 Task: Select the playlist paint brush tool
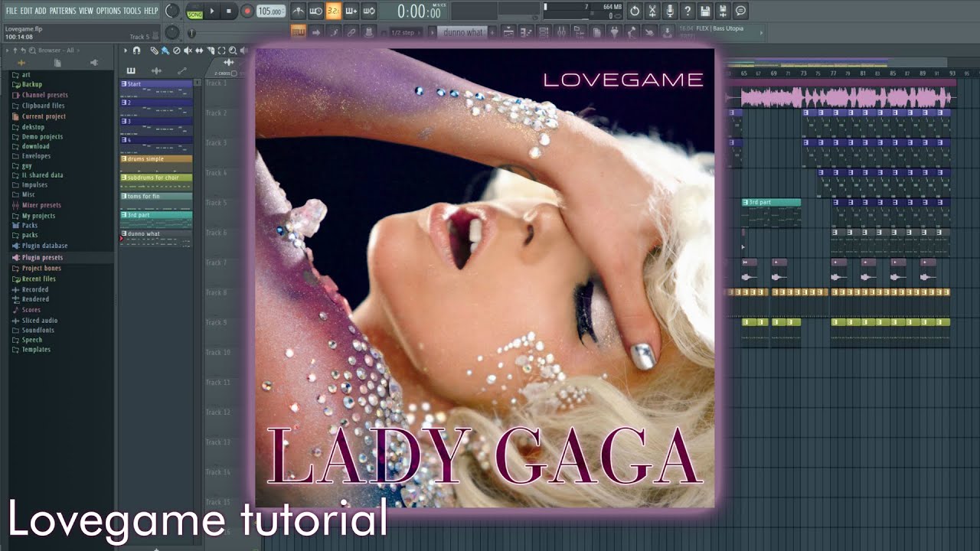tap(165, 51)
